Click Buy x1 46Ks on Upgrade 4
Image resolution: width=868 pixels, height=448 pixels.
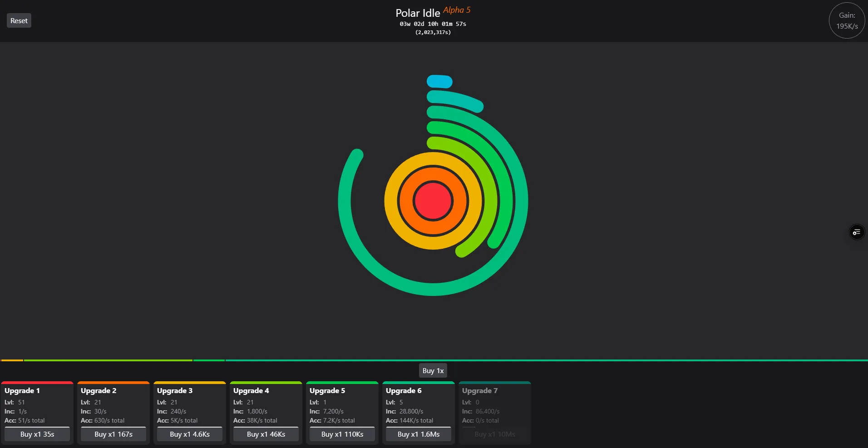pos(266,434)
